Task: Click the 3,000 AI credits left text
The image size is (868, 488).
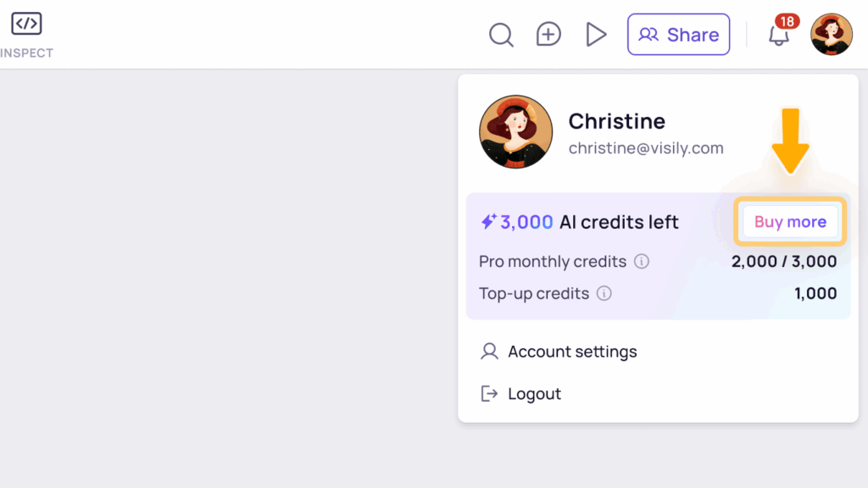Action: (589, 222)
